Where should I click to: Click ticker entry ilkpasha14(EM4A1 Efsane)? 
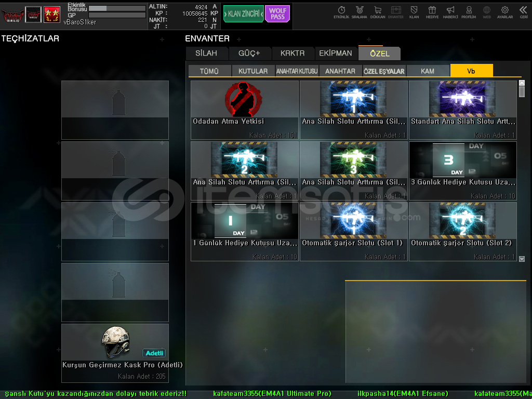pyautogui.click(x=403, y=394)
